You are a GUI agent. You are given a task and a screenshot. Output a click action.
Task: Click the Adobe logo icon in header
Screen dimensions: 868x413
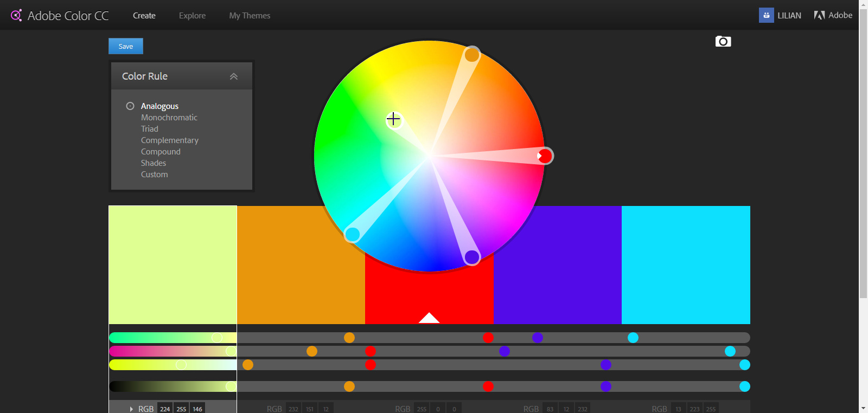point(819,15)
